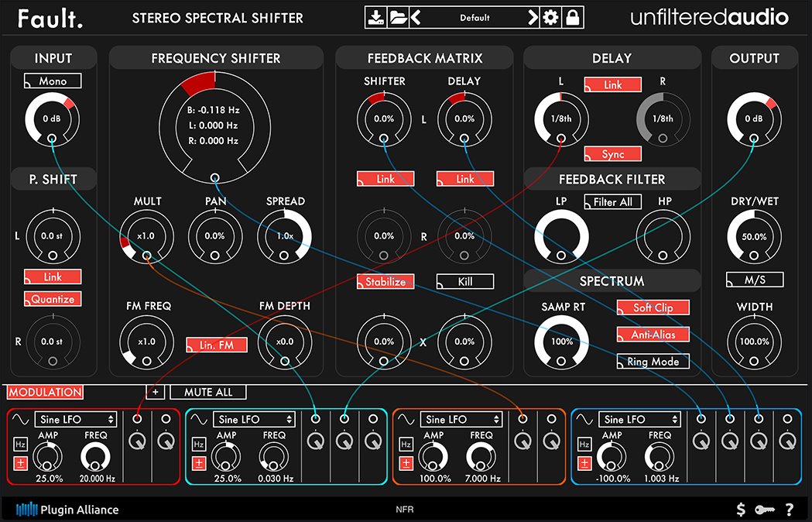812x522 pixels.
Task: Open help question mark icon
Action: (790, 509)
